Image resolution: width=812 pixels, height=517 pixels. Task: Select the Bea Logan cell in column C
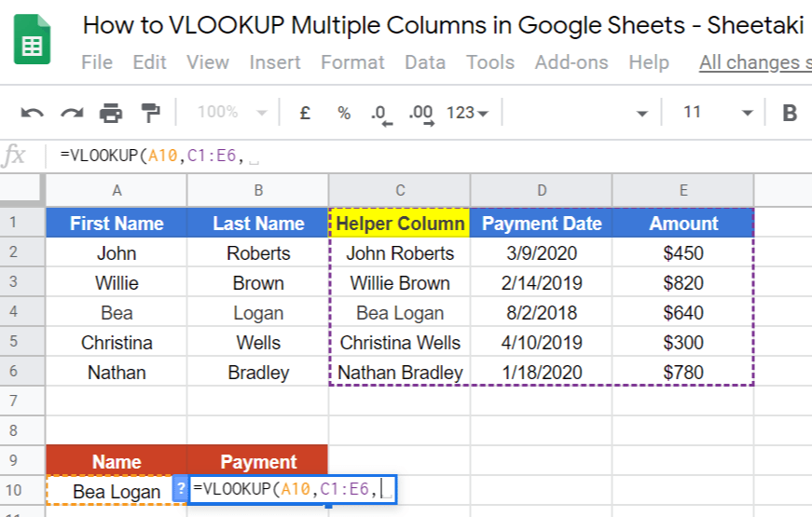point(400,313)
